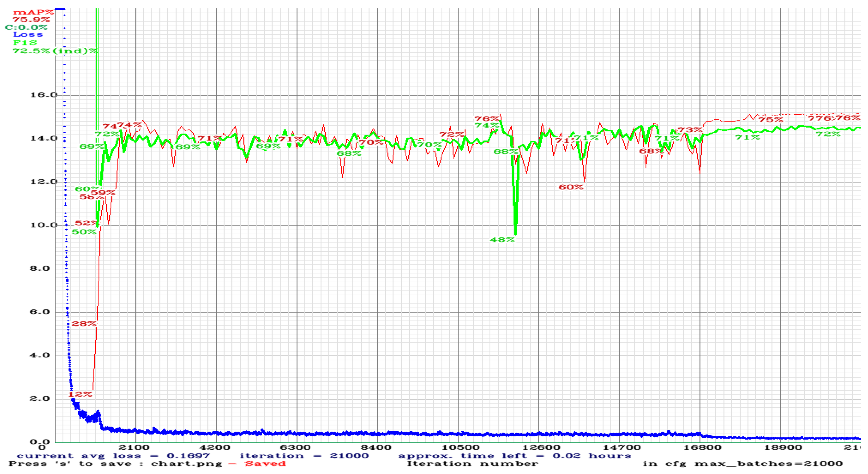Click the red 12% mAP label

coord(80,394)
